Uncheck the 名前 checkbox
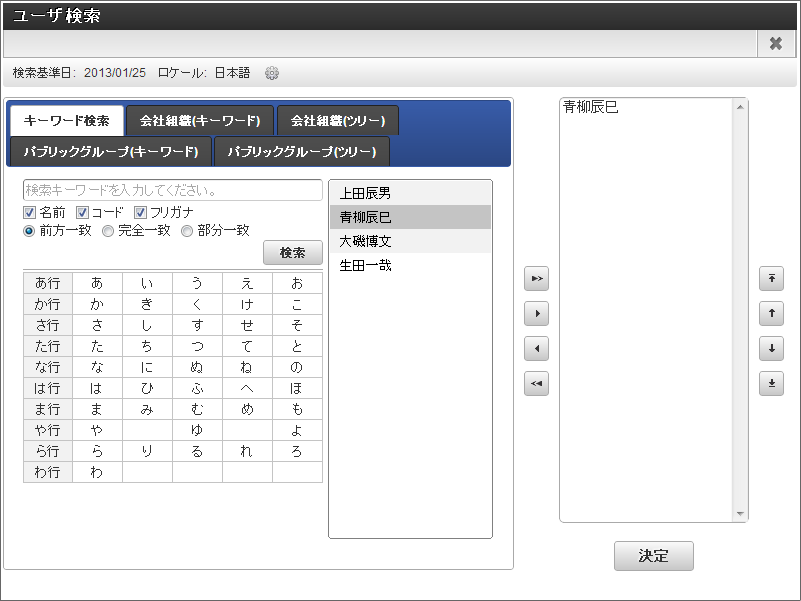 click(x=30, y=212)
